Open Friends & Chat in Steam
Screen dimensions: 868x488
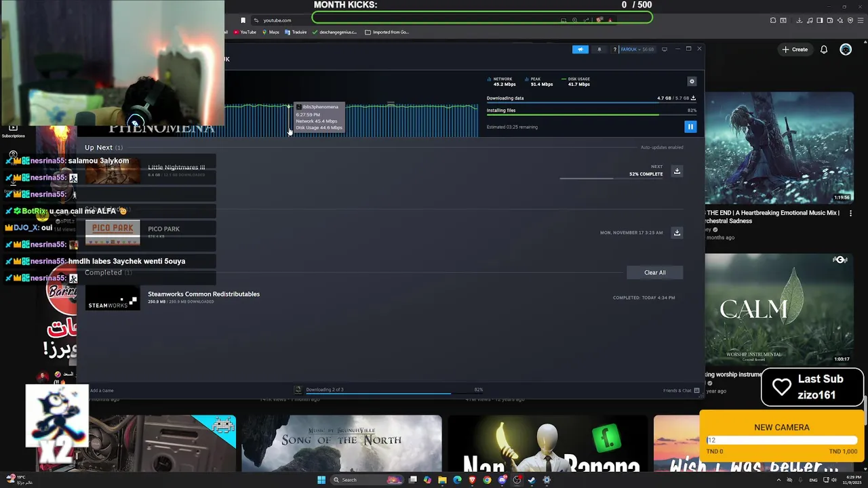[x=681, y=390]
